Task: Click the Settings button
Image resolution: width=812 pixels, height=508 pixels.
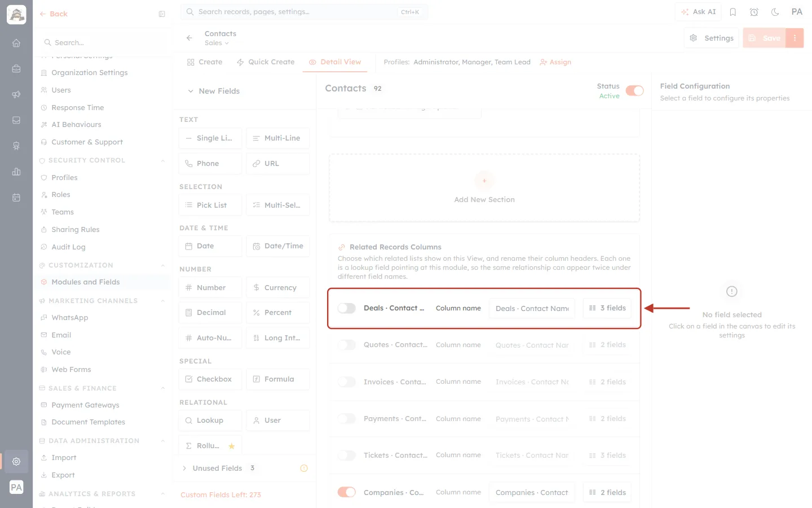Action: point(712,38)
